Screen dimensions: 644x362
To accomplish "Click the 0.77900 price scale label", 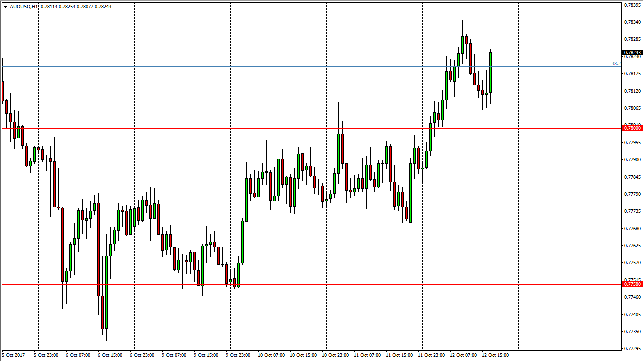I will pyautogui.click(x=633, y=160).
